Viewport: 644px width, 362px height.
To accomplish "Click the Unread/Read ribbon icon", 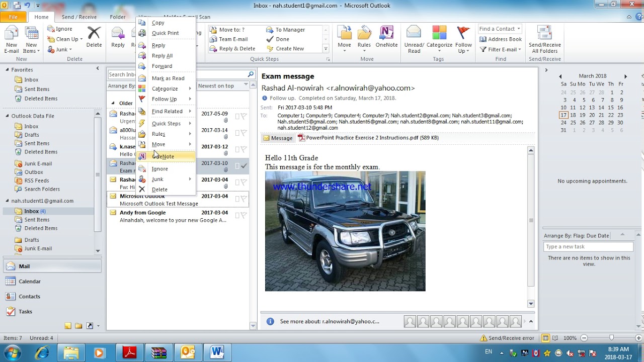I will coord(414,40).
